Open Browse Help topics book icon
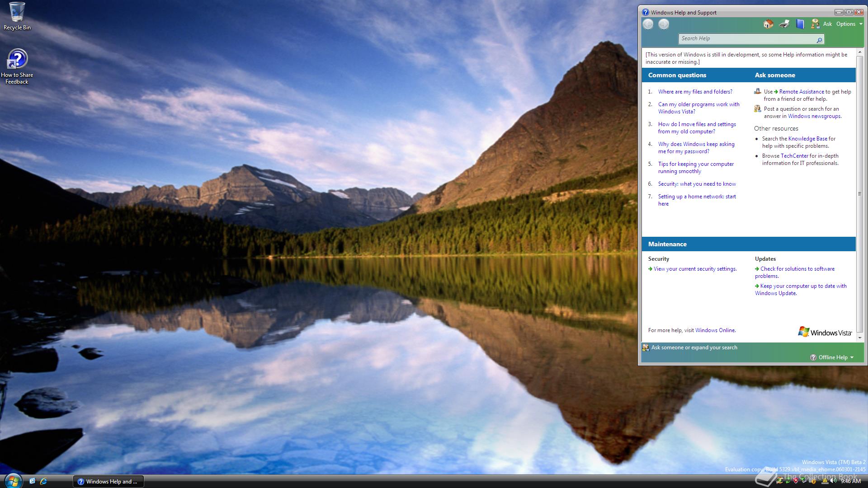The width and height of the screenshot is (868, 488). (x=800, y=24)
